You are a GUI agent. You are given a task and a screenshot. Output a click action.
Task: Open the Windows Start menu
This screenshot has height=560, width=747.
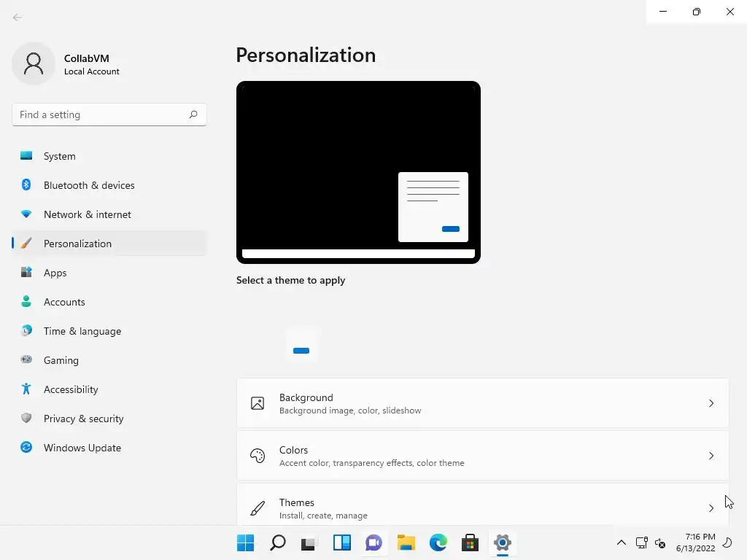point(245,542)
